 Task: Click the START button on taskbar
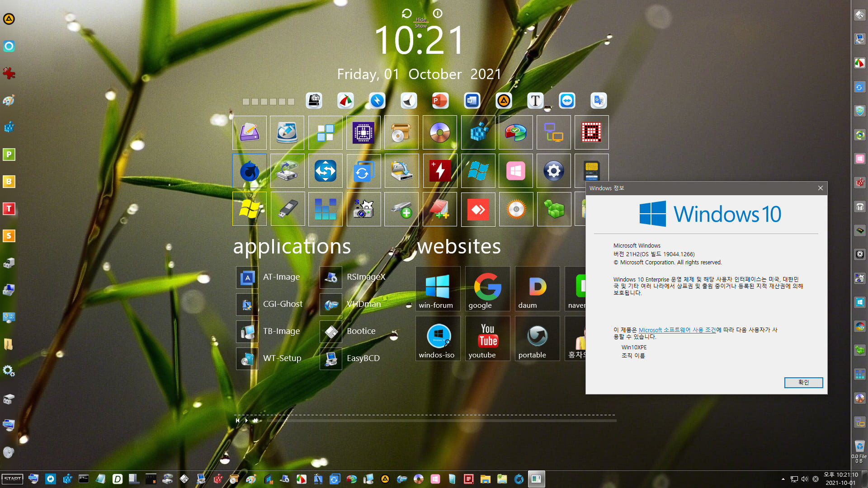point(13,479)
